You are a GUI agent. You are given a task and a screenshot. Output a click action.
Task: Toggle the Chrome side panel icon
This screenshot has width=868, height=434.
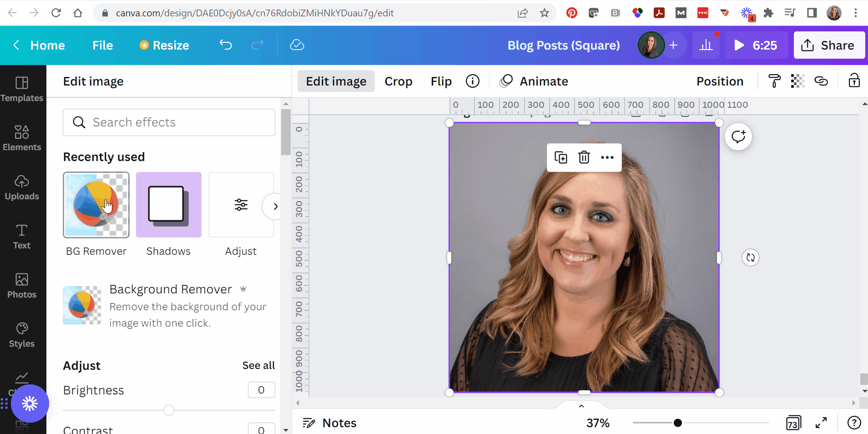[812, 13]
